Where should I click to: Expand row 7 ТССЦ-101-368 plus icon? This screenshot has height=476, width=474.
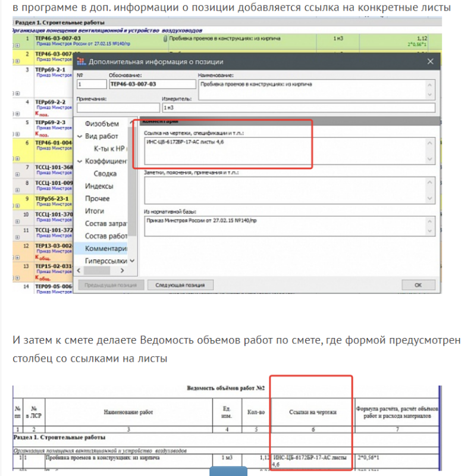click(x=18, y=174)
